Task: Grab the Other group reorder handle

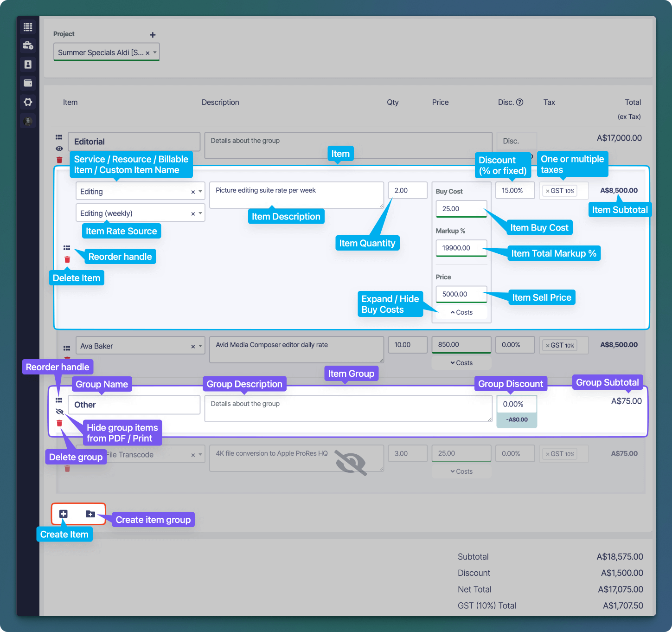Action: [59, 400]
